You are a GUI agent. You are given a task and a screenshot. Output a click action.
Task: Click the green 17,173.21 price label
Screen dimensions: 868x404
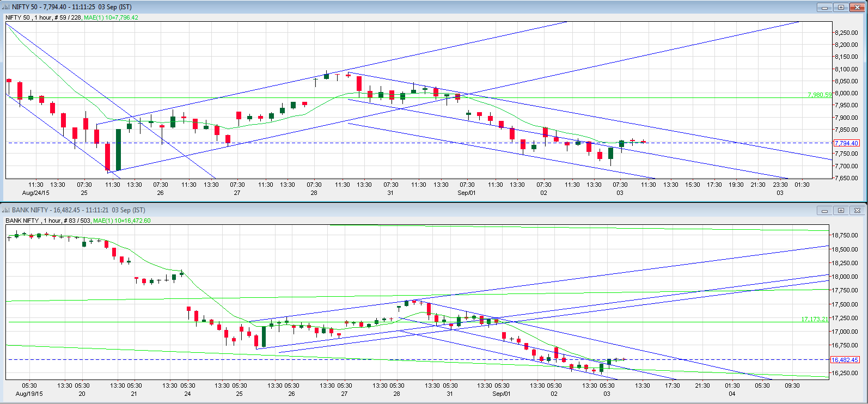pos(815,319)
